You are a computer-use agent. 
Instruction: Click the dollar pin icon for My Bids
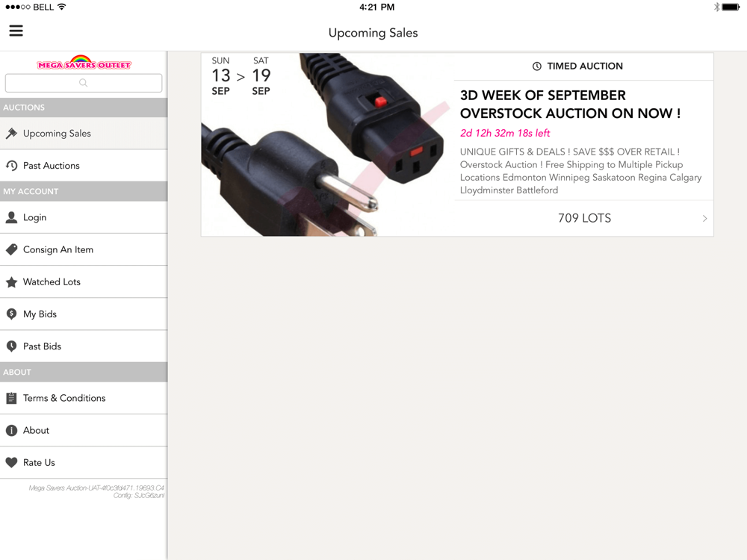coord(11,314)
